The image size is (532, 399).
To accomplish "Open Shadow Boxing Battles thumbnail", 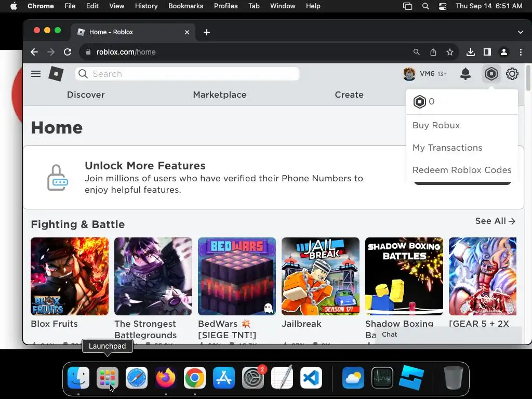I will 404,276.
